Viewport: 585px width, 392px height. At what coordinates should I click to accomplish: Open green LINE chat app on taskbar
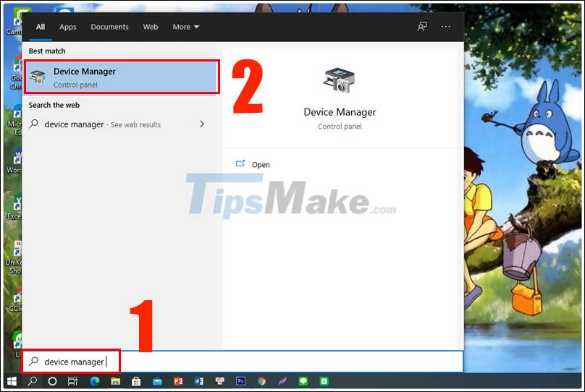(303, 381)
